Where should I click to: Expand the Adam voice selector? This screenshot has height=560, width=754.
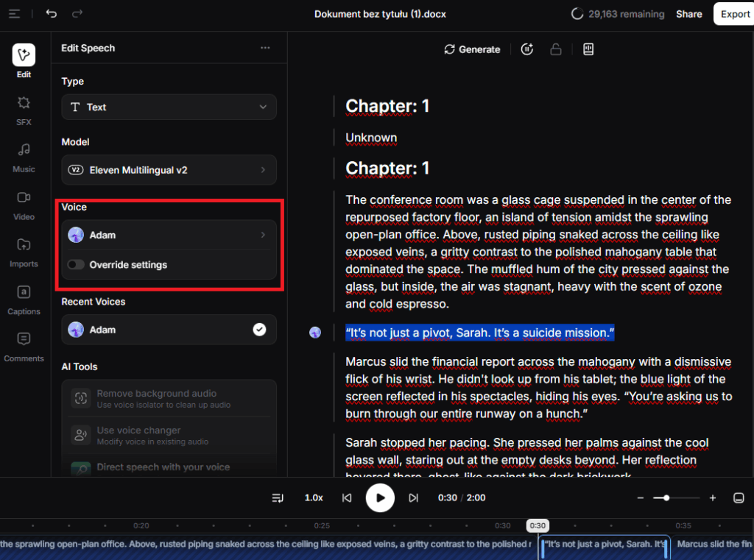[x=169, y=235]
